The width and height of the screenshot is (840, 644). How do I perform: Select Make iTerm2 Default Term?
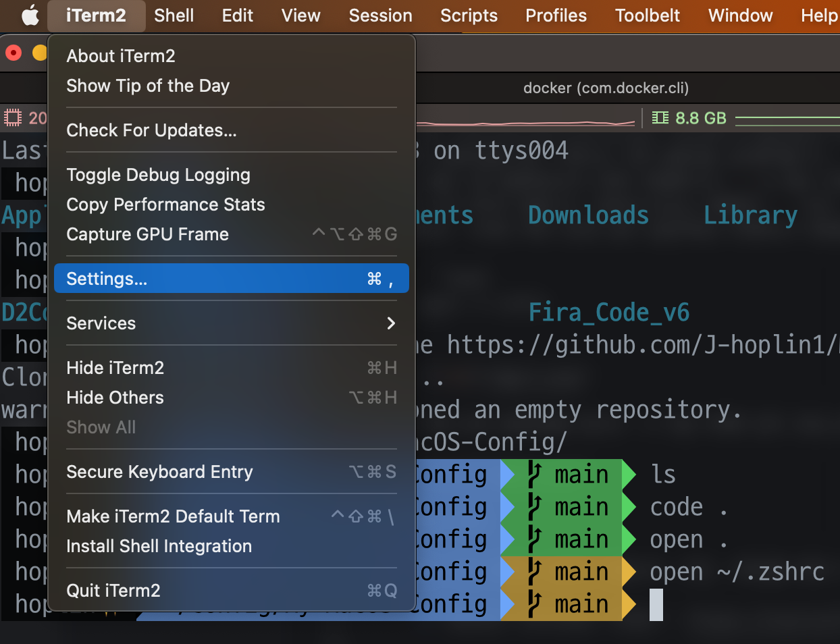tap(232, 516)
